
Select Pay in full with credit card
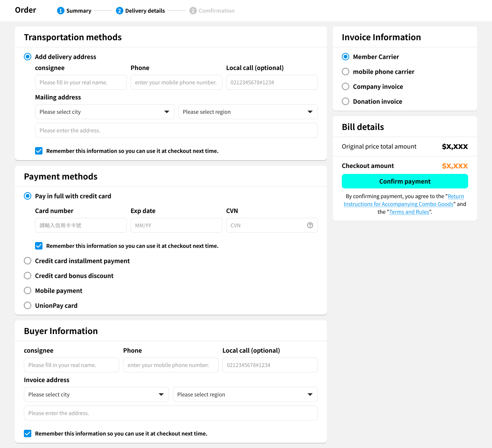[x=28, y=196]
